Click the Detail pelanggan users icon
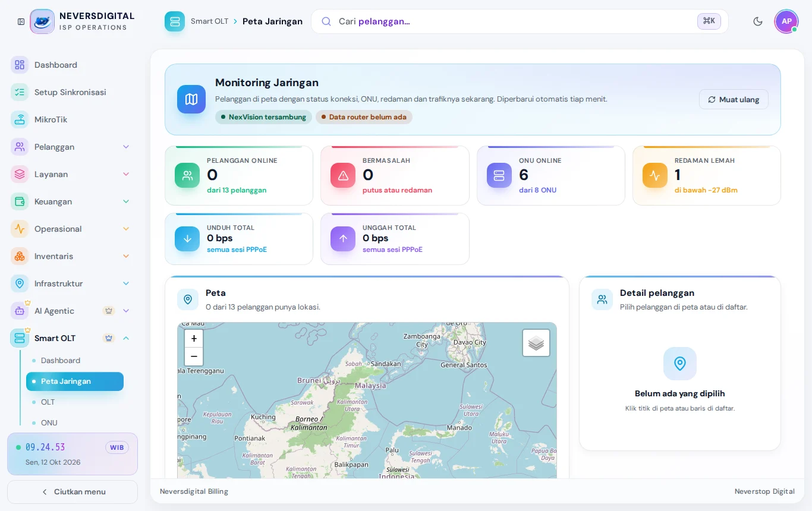The width and height of the screenshot is (812, 511). (x=602, y=299)
